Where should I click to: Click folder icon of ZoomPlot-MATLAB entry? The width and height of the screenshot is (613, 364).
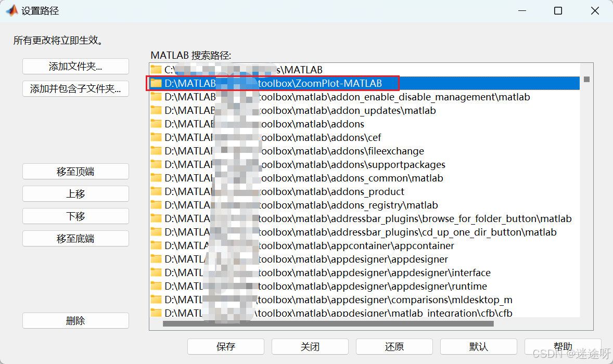[156, 83]
